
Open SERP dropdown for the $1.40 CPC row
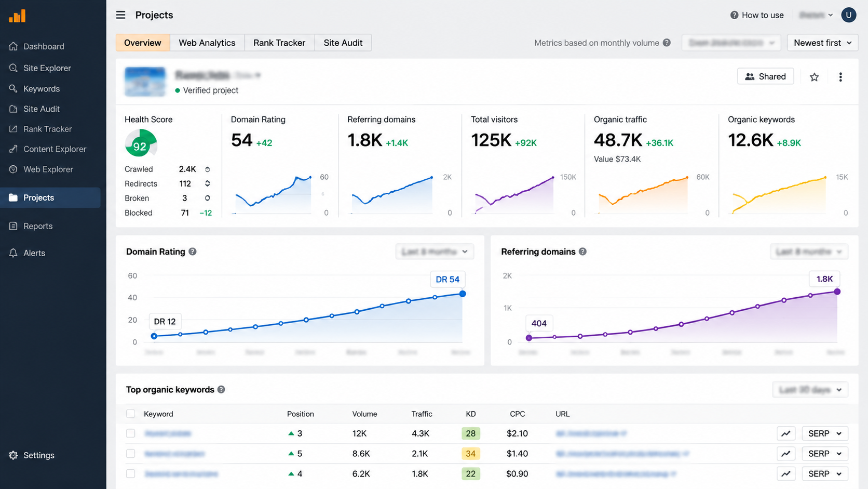coord(825,454)
